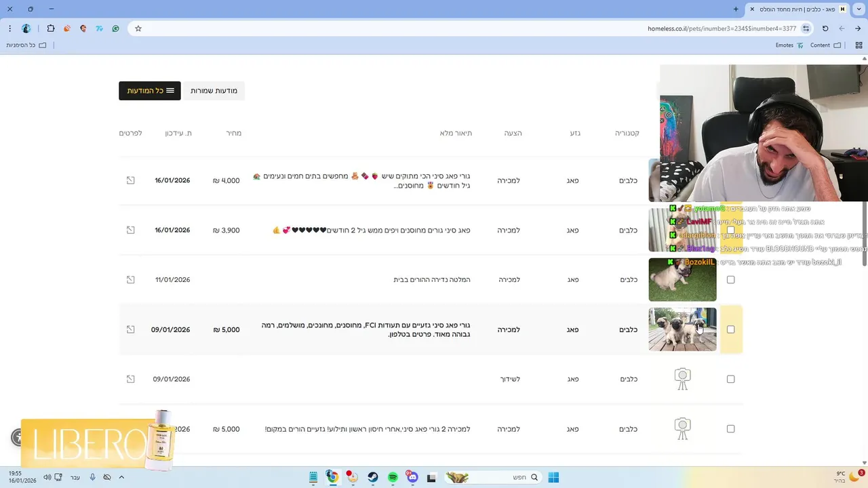868x488 pixels.
Task: Open Steam from the taskbar
Action: point(373,477)
